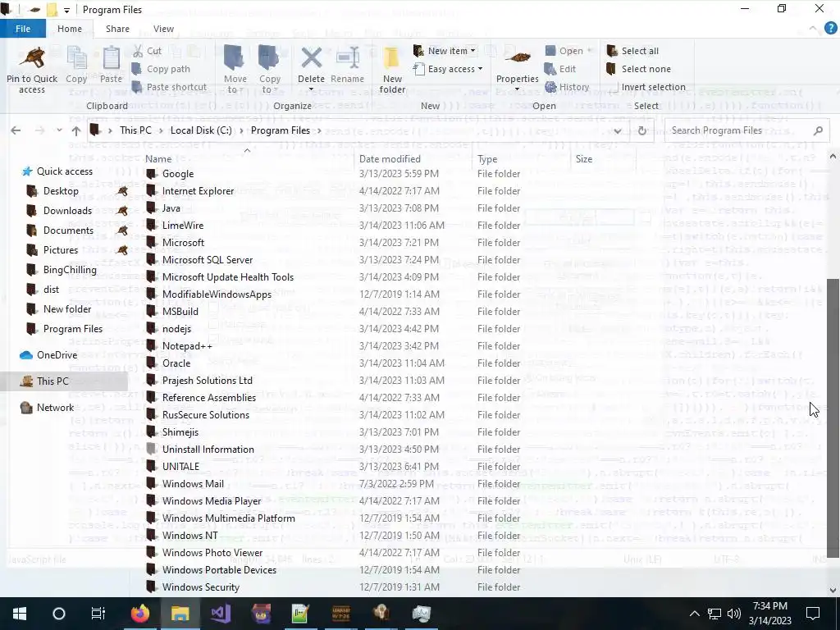Click the Edit ribbon button

(x=559, y=69)
